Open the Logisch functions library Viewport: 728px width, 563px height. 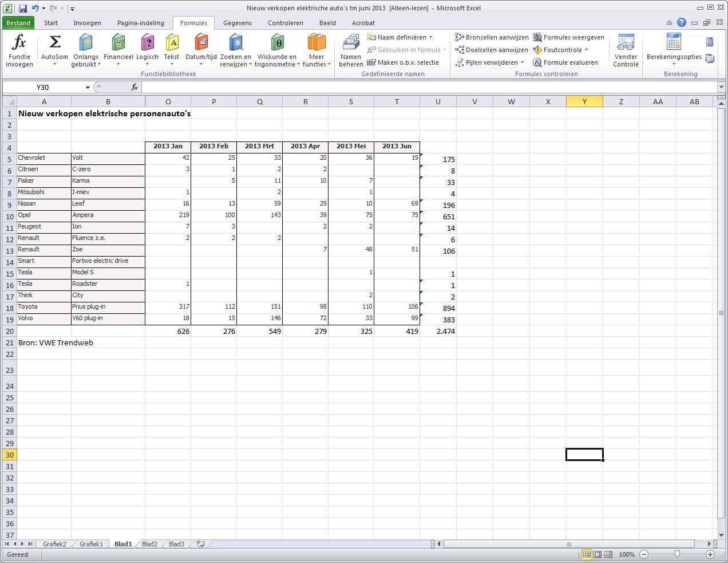pyautogui.click(x=147, y=50)
